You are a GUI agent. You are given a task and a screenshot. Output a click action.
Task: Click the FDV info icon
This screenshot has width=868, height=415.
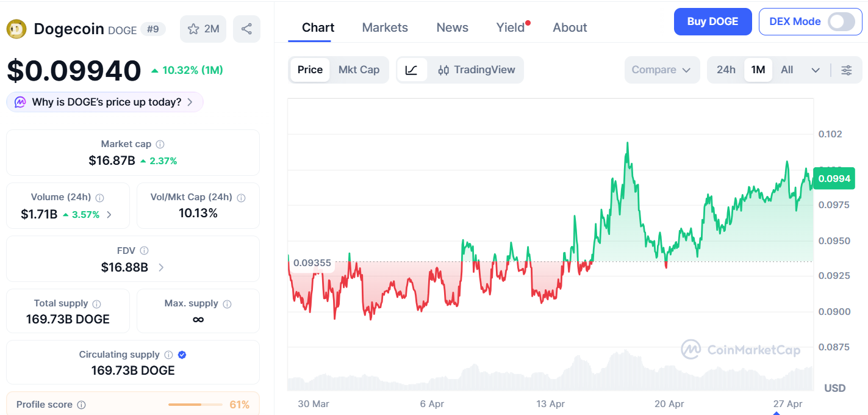point(144,251)
